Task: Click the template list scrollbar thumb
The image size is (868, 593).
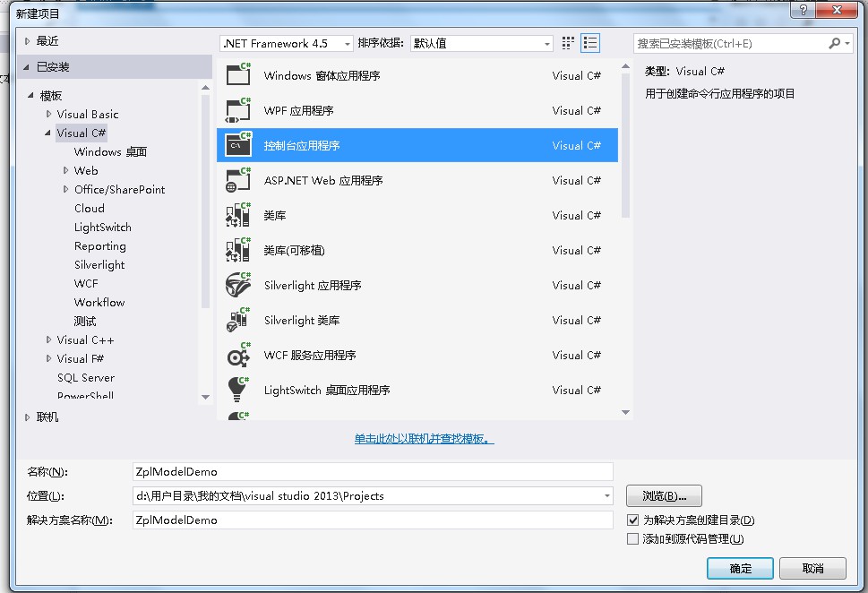Action: (x=625, y=145)
